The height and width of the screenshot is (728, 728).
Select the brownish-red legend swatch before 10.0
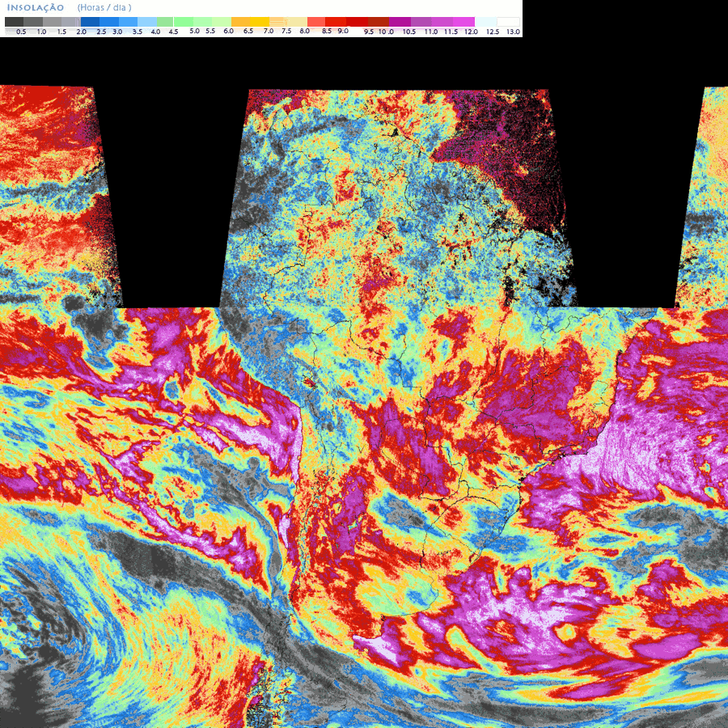tap(379, 22)
